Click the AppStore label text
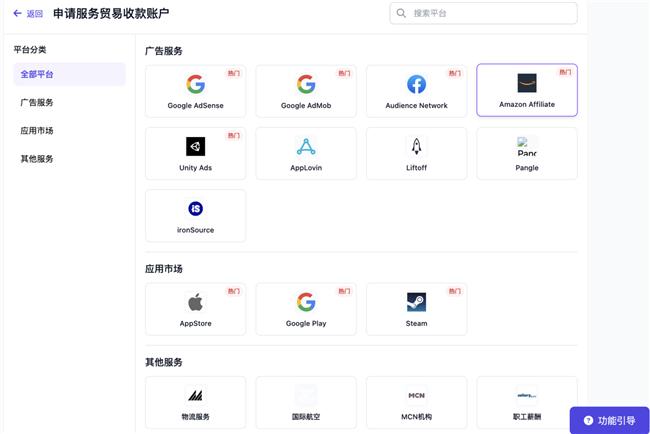This screenshot has width=650, height=434. pyautogui.click(x=195, y=323)
